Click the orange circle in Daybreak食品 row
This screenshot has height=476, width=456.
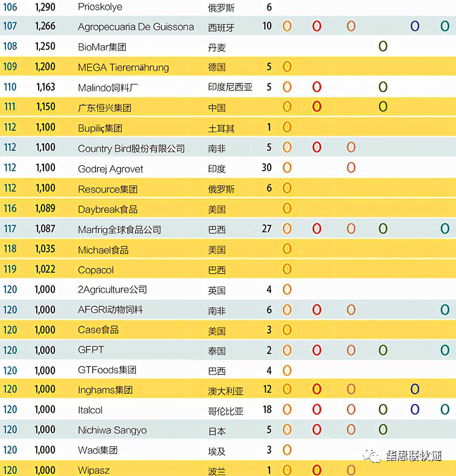(287, 209)
